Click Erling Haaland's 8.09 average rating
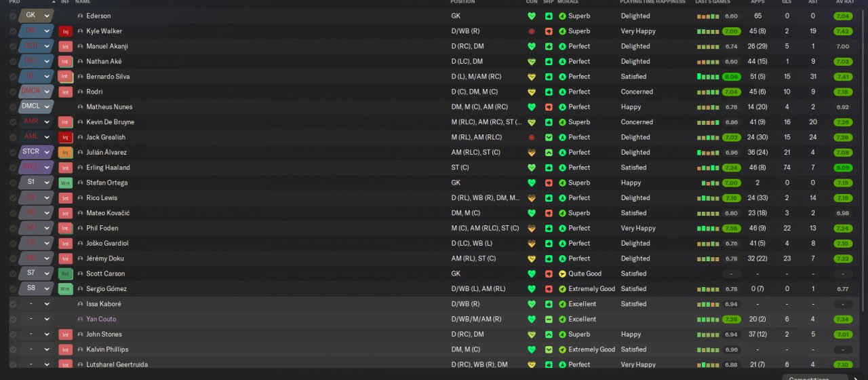 click(x=843, y=168)
